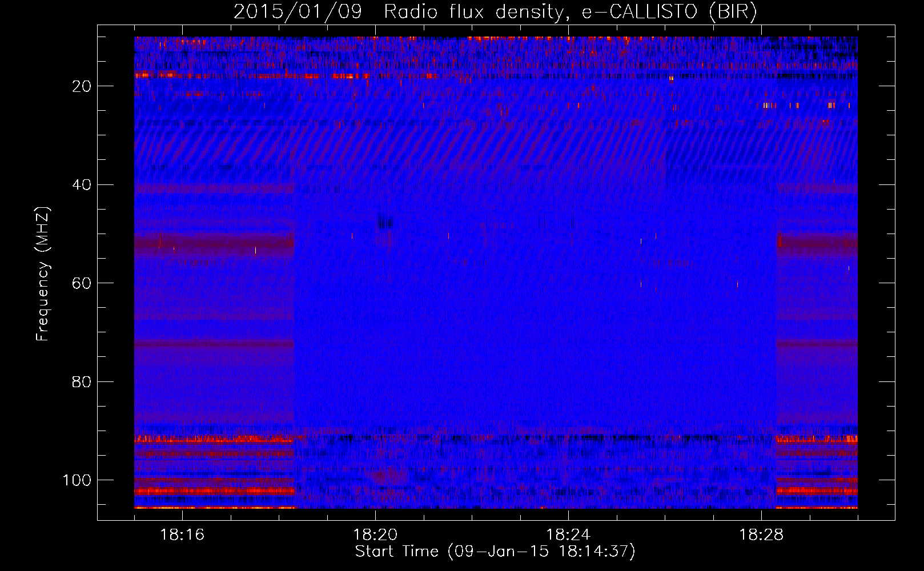Click the "100" frequency tick label
924x571 pixels.
coord(77,480)
